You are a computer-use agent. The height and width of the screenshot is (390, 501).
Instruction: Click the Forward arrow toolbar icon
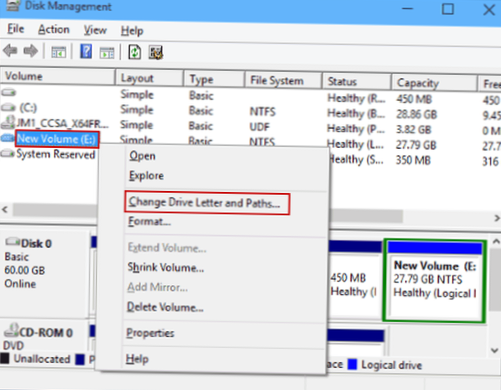pos(31,51)
